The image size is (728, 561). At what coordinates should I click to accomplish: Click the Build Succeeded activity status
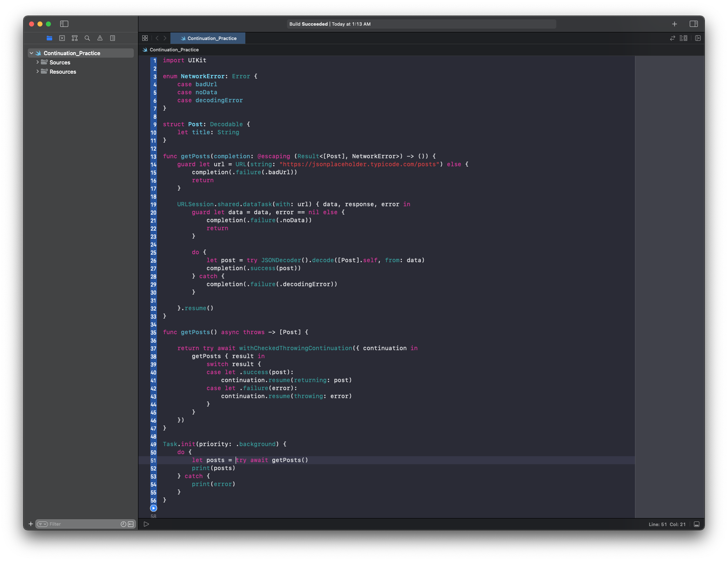pyautogui.click(x=421, y=24)
